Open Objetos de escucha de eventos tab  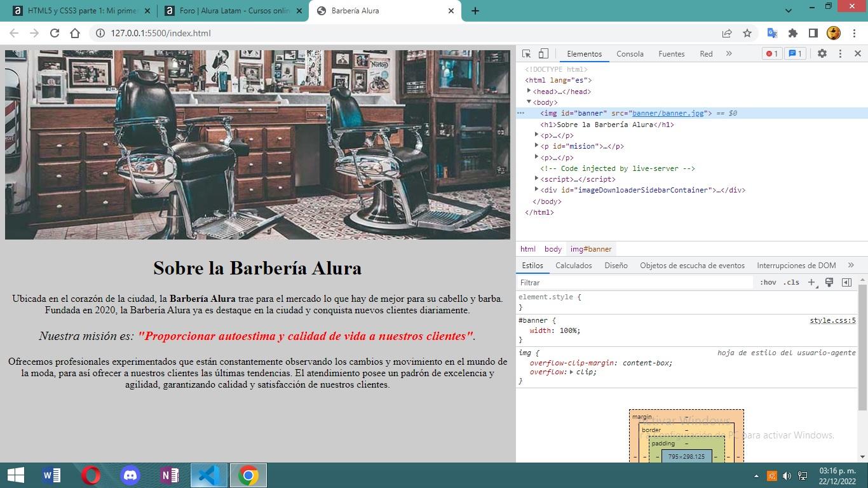coord(692,266)
